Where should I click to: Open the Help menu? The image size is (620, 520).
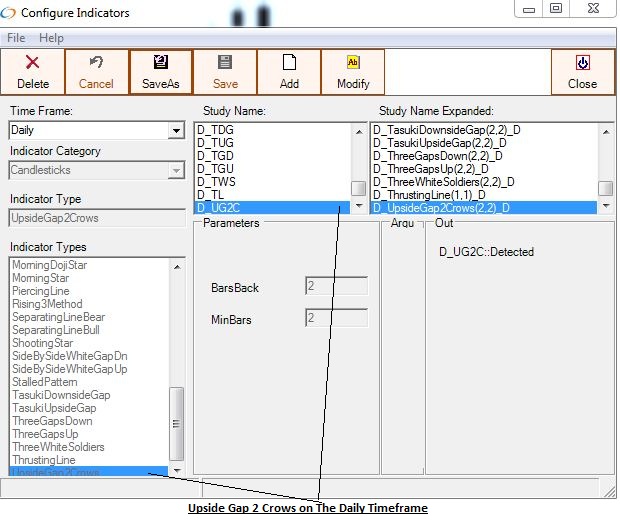click(x=51, y=38)
